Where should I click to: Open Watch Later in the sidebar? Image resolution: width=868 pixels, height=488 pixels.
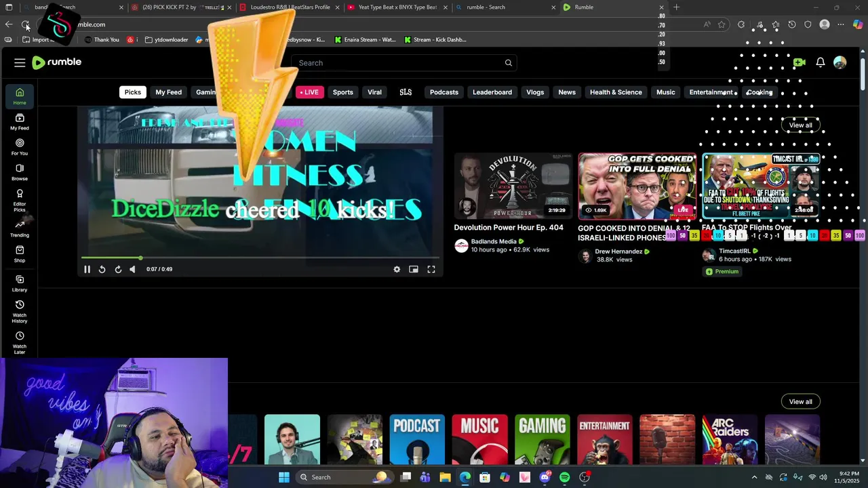point(20,343)
